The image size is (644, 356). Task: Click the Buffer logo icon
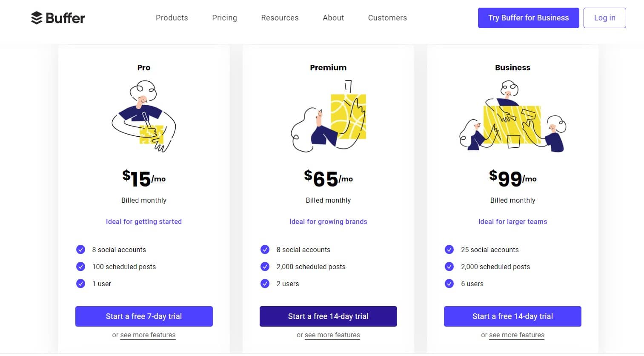pyautogui.click(x=37, y=18)
